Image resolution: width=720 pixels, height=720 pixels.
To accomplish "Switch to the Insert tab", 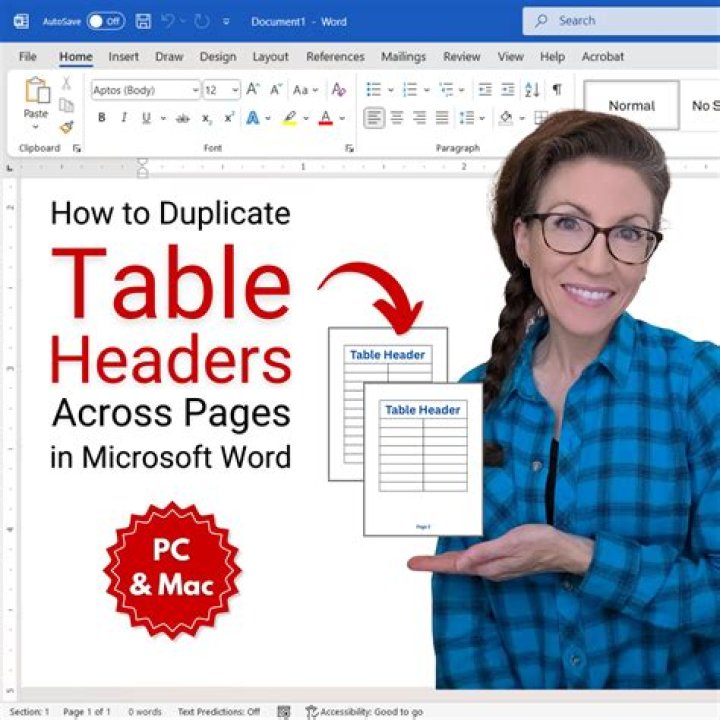I will tap(124, 56).
